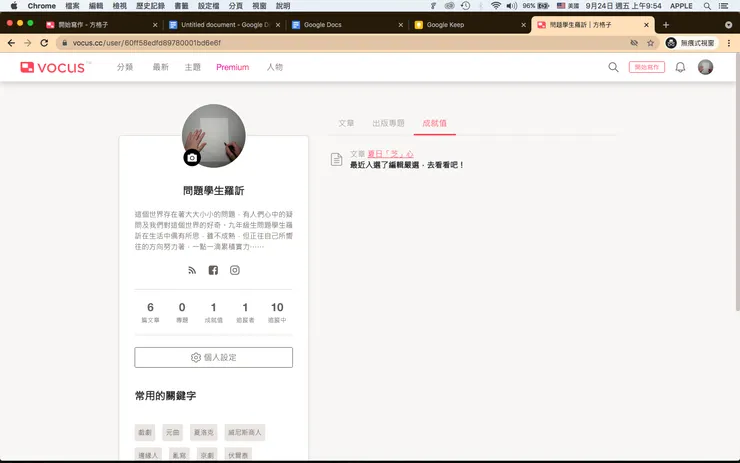Viewport: 740px width, 463px height.
Task: Open the 主題 navigation item
Action: [x=193, y=67]
